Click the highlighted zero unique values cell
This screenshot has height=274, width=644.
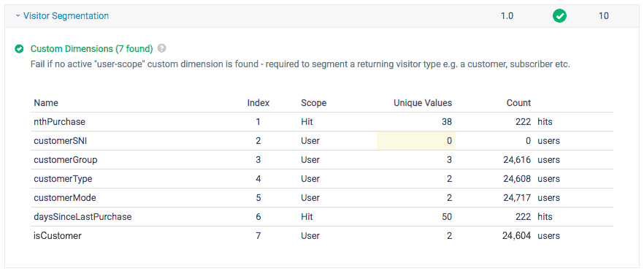pos(416,141)
